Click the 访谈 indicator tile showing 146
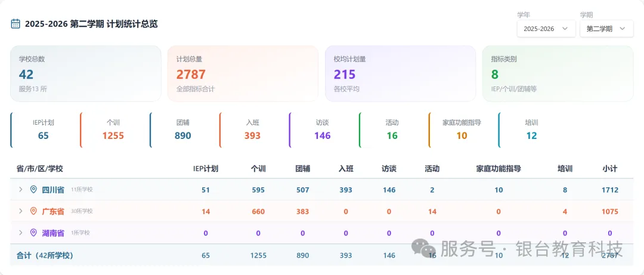Viewport: 644px width, 275px height. coord(323,130)
